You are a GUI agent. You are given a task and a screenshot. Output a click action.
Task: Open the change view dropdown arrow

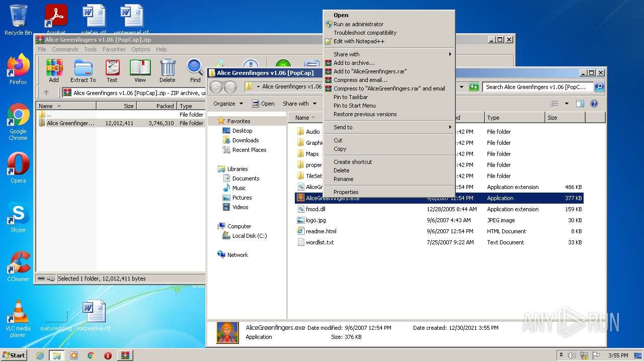(567, 104)
